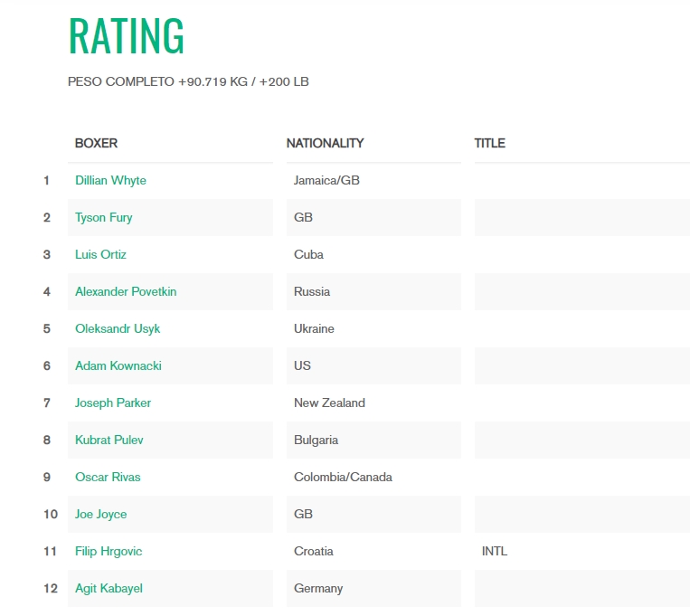Open Oscar Rivas boxer profile

pos(108,478)
